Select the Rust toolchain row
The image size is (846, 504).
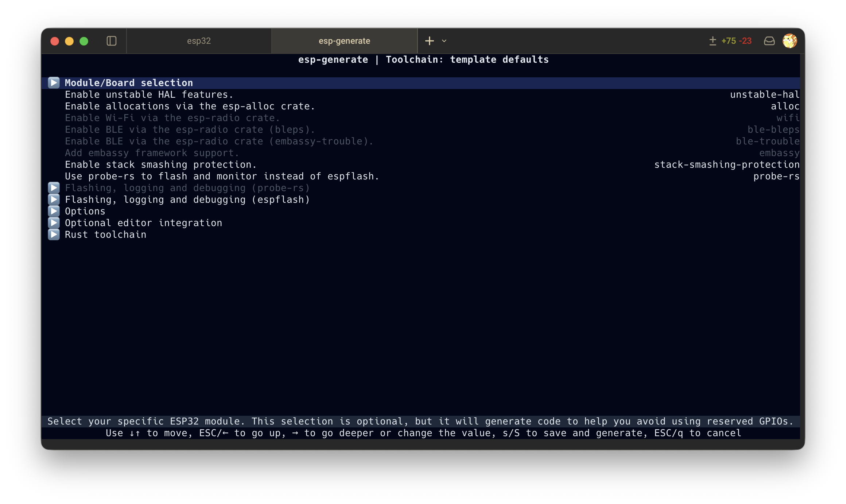pos(421,234)
